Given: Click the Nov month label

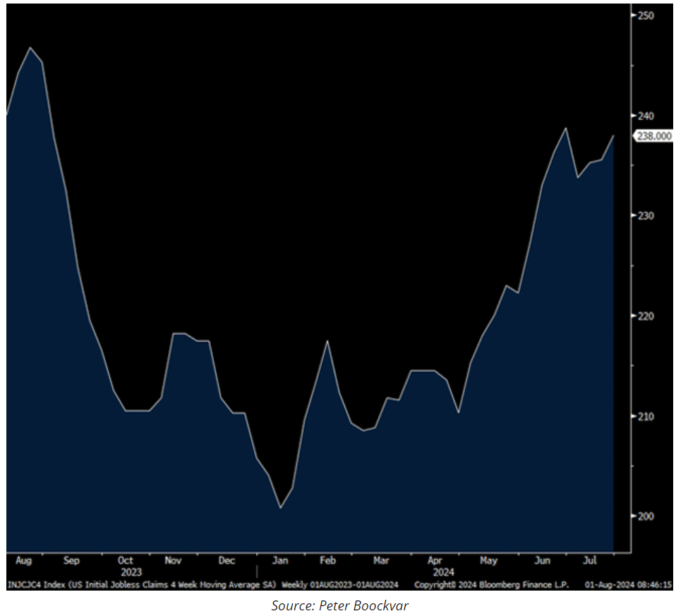Looking at the screenshot, I should coord(173,560).
